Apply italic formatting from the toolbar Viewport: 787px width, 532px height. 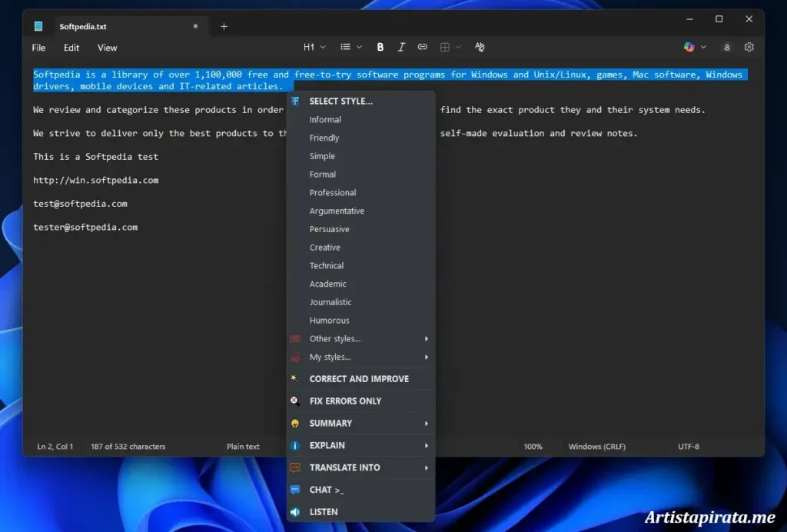pyautogui.click(x=401, y=48)
